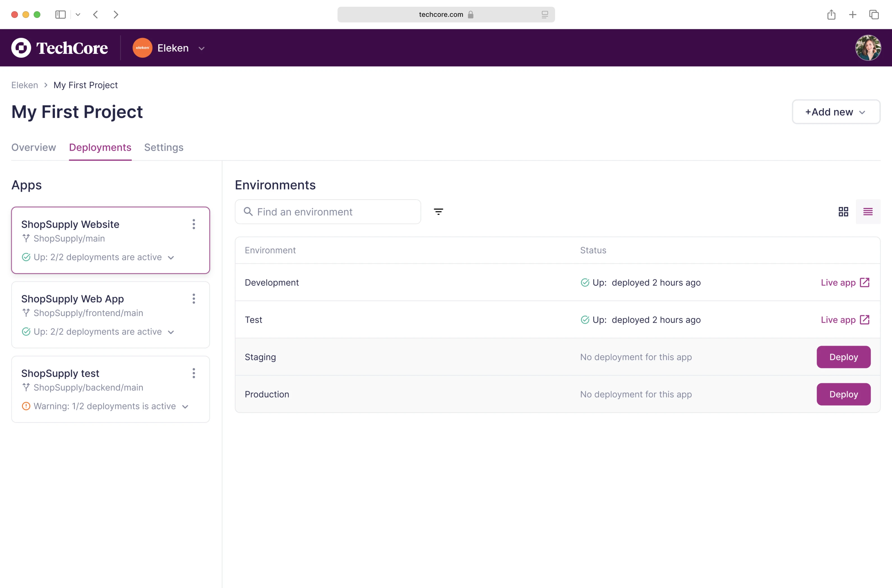Open the environment filter icon
Viewport: 892px width, 588px height.
[x=438, y=212]
